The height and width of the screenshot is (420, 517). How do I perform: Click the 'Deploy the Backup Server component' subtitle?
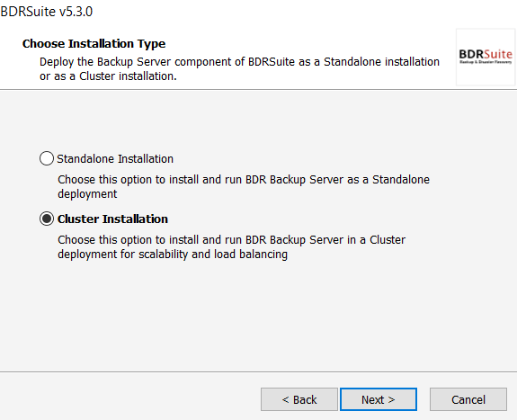click(x=239, y=68)
